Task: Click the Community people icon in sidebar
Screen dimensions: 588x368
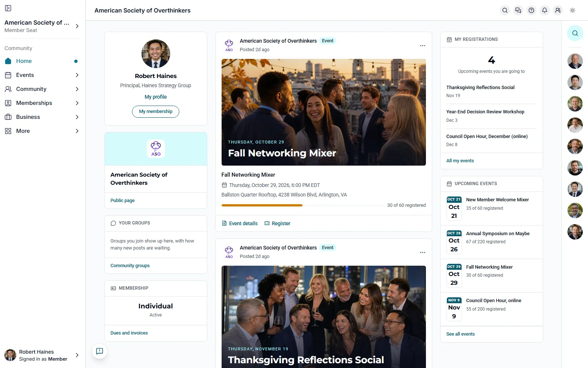Action: point(8,89)
